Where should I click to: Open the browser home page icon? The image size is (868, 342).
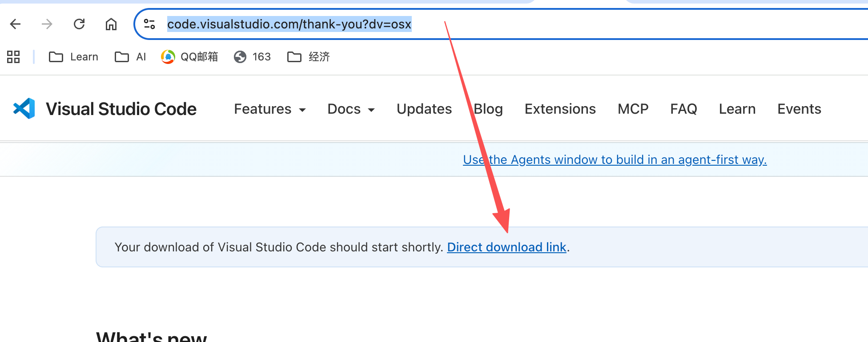click(111, 24)
